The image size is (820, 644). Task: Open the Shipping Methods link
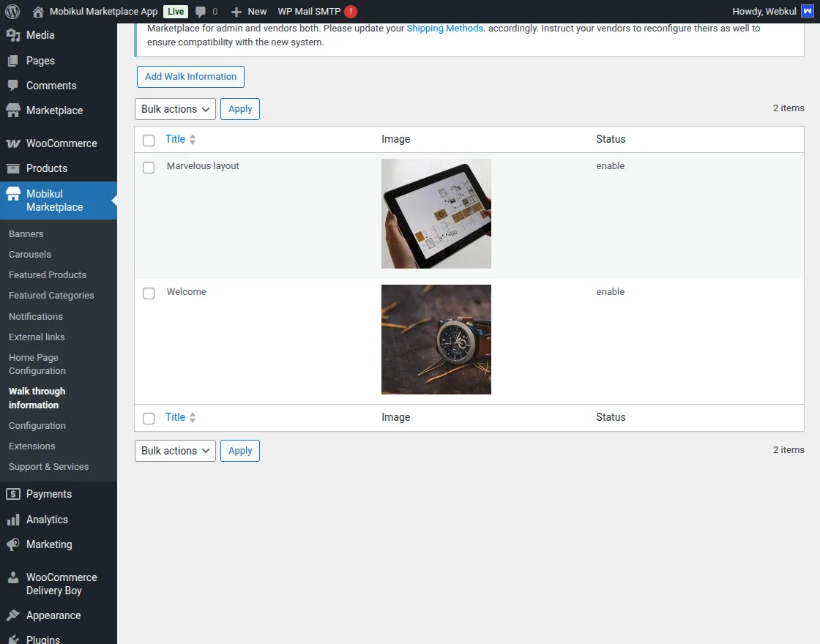(x=445, y=28)
